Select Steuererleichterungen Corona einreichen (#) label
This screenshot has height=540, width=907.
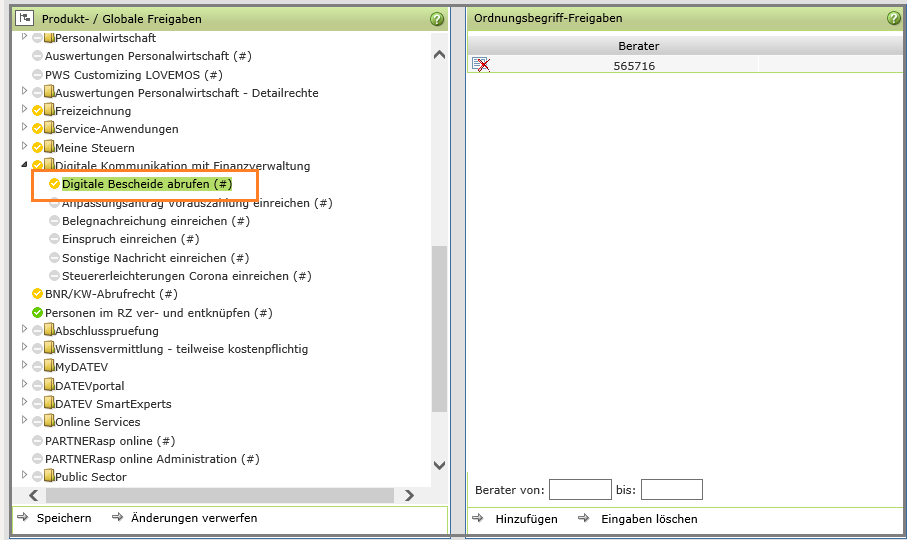pyautogui.click(x=187, y=276)
